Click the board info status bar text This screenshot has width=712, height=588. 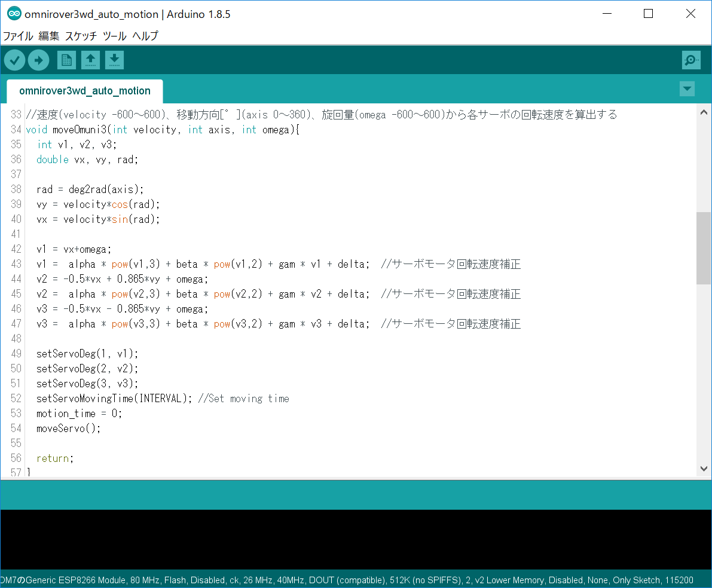point(347,580)
